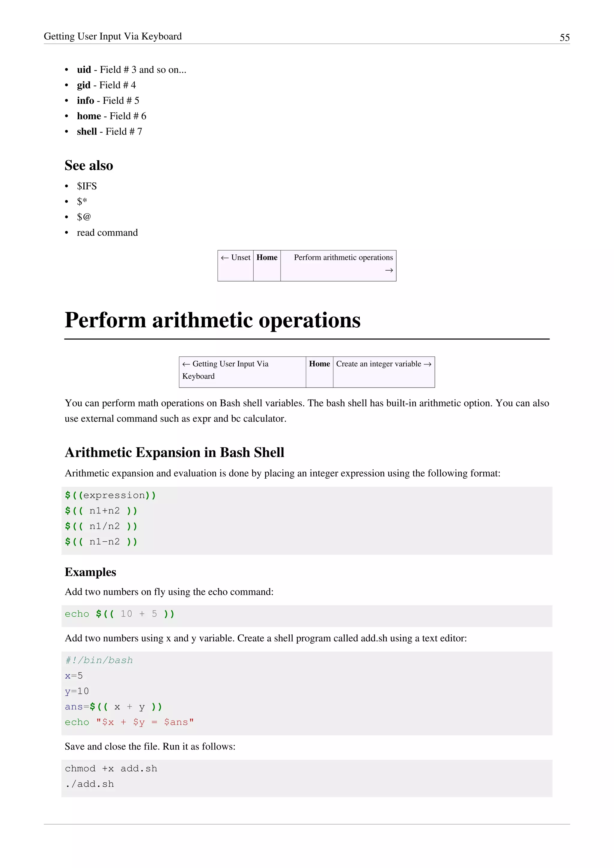Viewport: 614px width, 868px height.
Task: Click the Home link beside Create an integer variable
Action: pyautogui.click(x=319, y=364)
